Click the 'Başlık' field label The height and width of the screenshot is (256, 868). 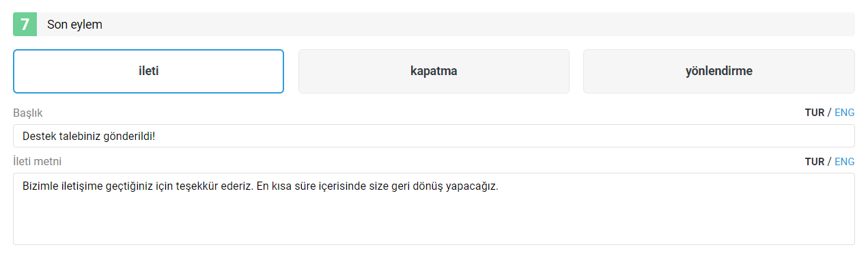28,113
